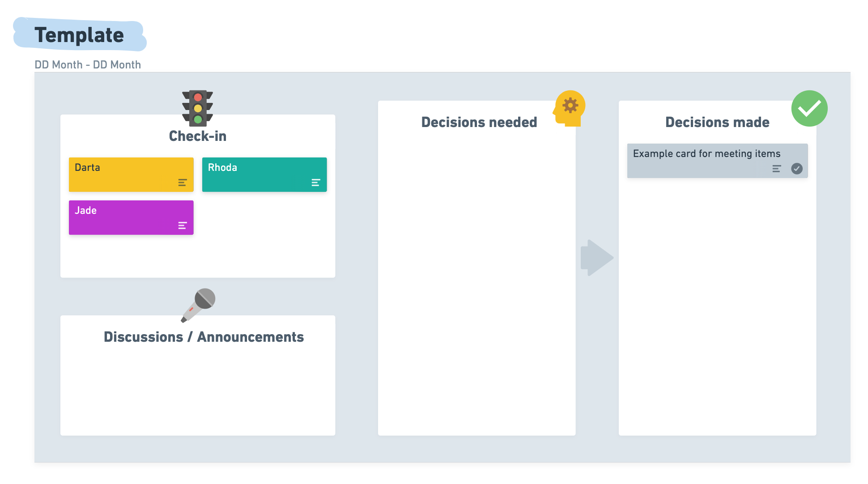Select the yellow Darta card
The width and height of the screenshot is (868, 484).
pos(125,174)
